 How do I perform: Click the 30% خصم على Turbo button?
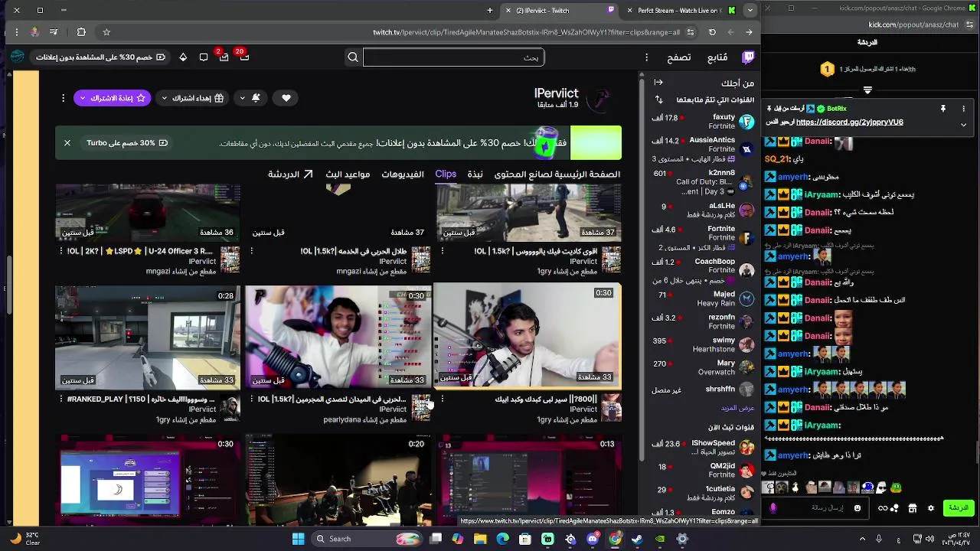[x=127, y=143]
